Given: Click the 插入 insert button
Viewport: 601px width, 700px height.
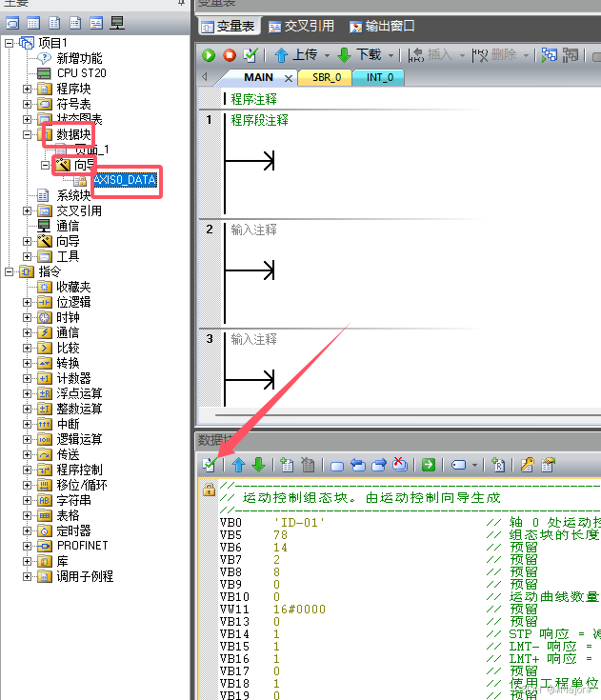Looking at the screenshot, I should click(x=431, y=55).
